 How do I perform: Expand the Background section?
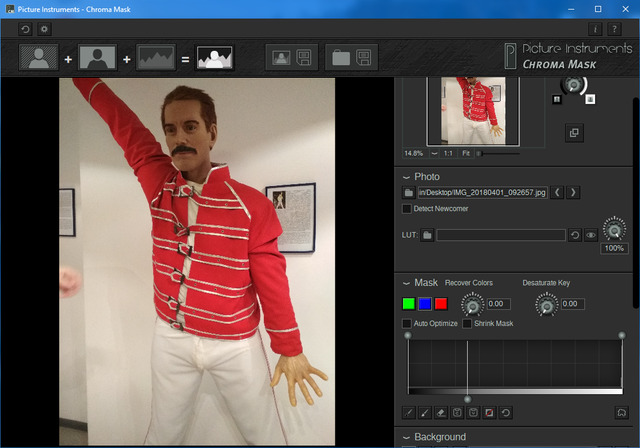[x=406, y=437]
